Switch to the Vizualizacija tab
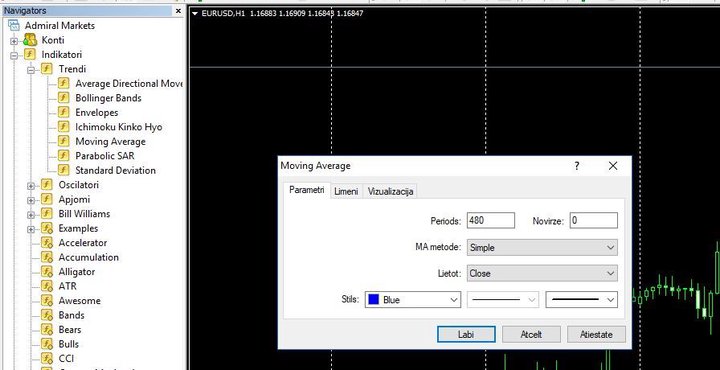 point(390,191)
